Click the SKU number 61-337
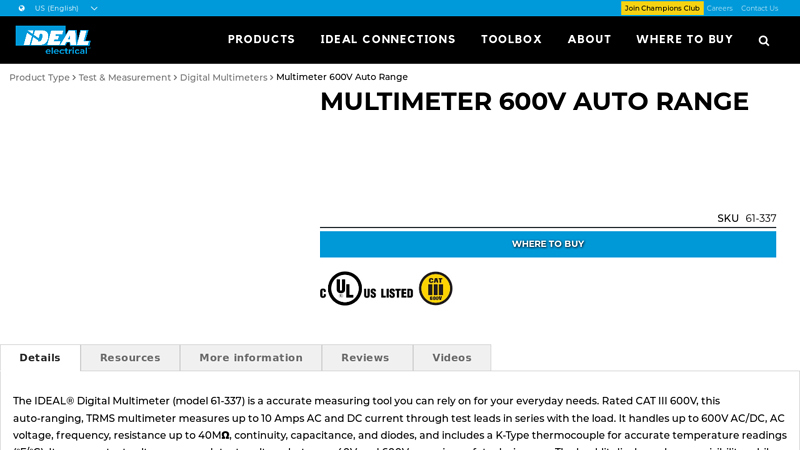The height and width of the screenshot is (450, 800). (761, 218)
